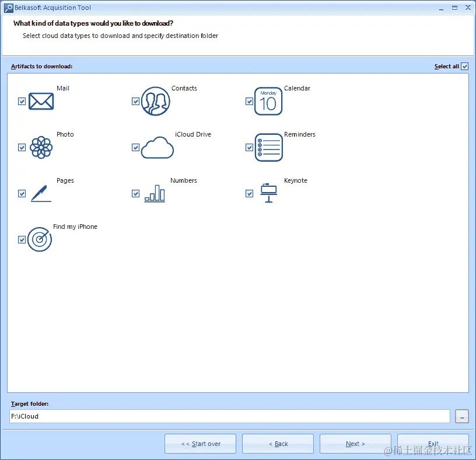
Task: Click the Keynote podium icon
Action: point(269,193)
